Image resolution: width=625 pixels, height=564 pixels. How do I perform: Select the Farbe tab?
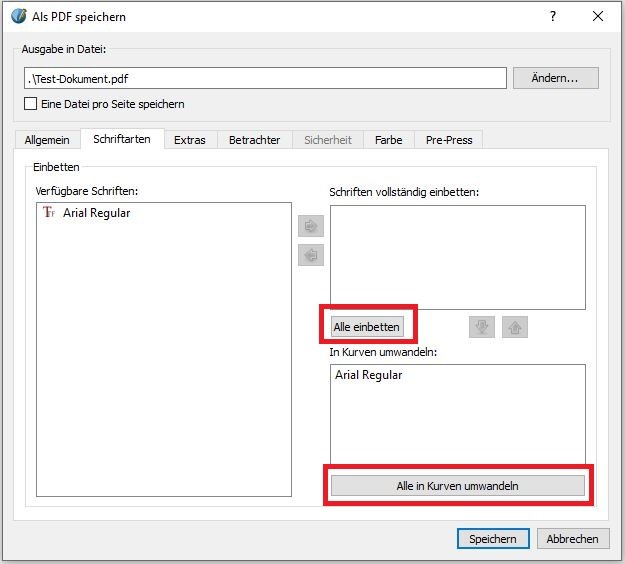pos(388,140)
